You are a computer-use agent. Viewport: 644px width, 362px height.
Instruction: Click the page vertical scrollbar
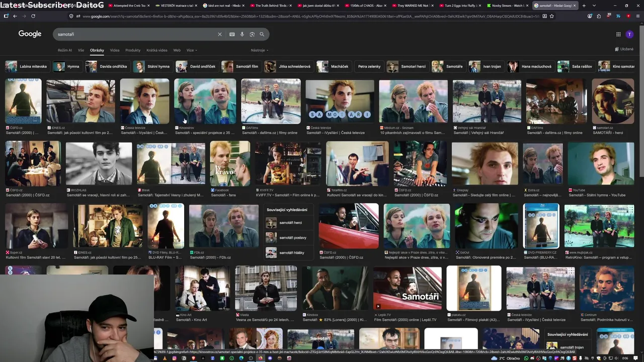(641, 101)
